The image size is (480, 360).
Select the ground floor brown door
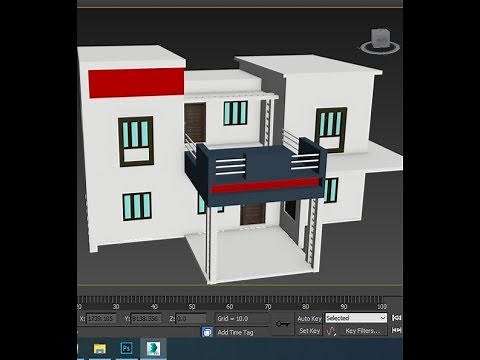pyautogui.click(x=253, y=215)
